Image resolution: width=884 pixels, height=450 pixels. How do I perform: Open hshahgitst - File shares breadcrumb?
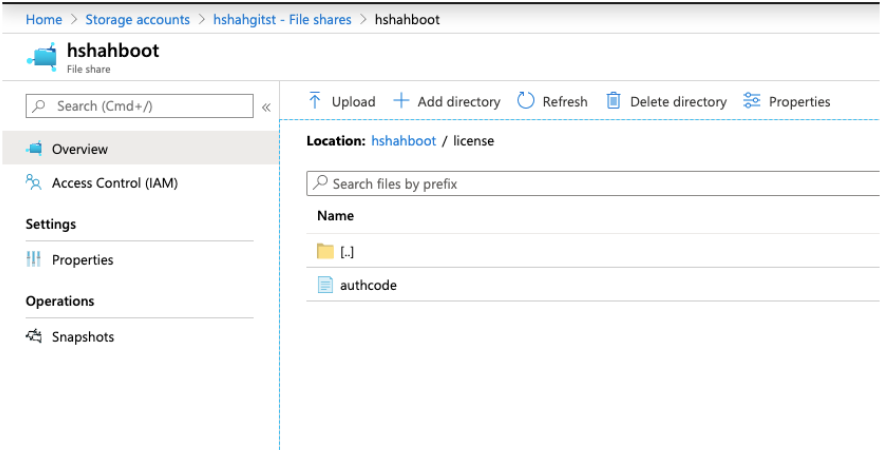[282, 20]
